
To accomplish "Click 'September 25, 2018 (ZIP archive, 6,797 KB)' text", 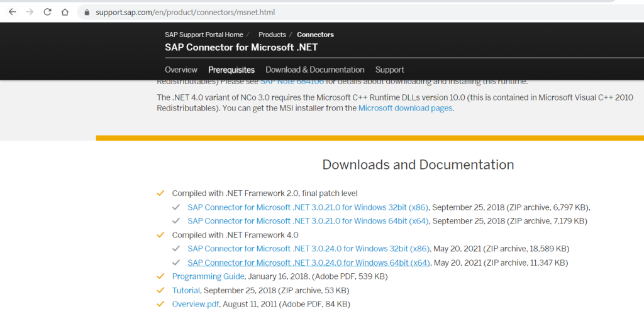I will tap(511, 207).
